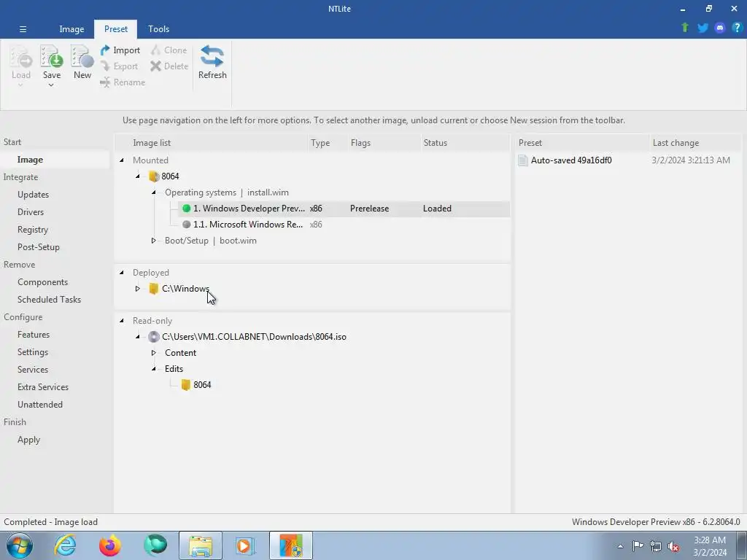Select 1.1. Microsoft Windows Re... row

[344, 225]
